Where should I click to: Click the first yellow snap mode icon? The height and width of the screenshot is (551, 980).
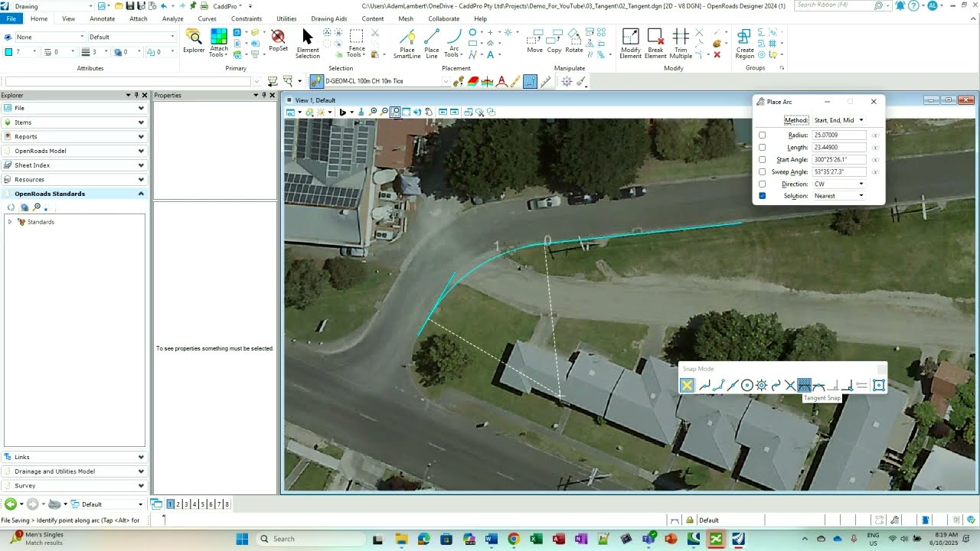click(687, 385)
